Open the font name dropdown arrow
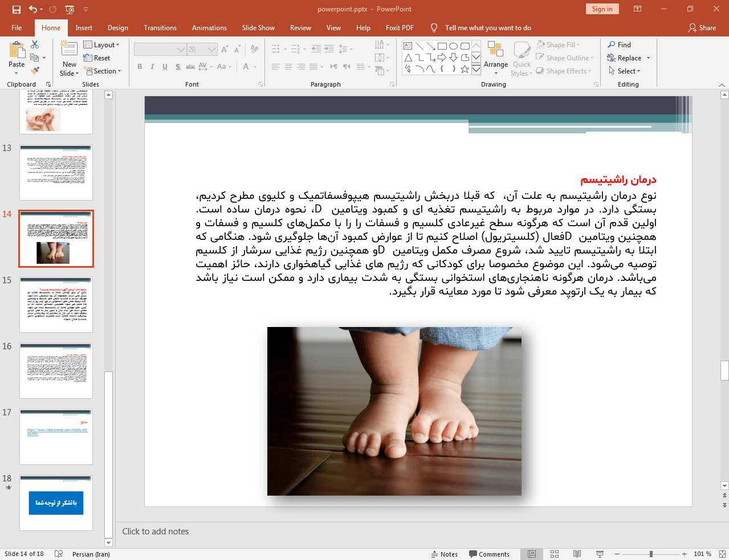Screen dimensions: 729x560 pyautogui.click(x=181, y=50)
